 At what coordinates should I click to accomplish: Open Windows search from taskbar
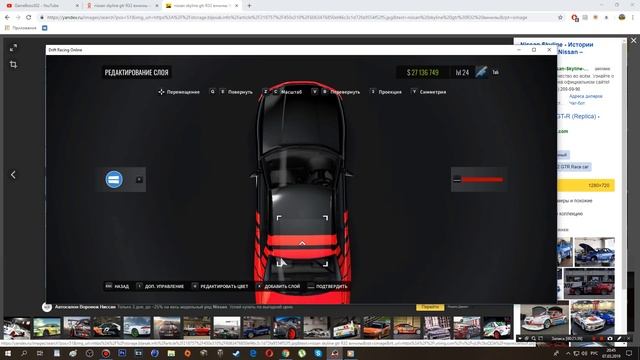point(24,353)
